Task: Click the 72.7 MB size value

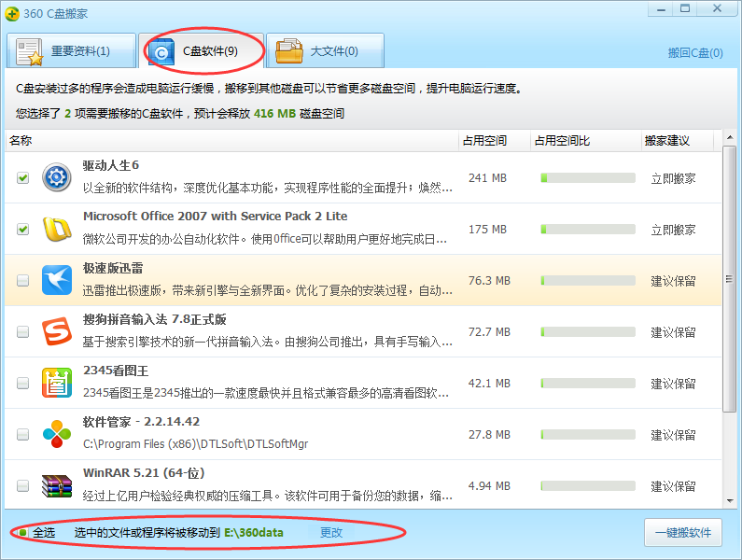Action: pyautogui.click(x=489, y=332)
